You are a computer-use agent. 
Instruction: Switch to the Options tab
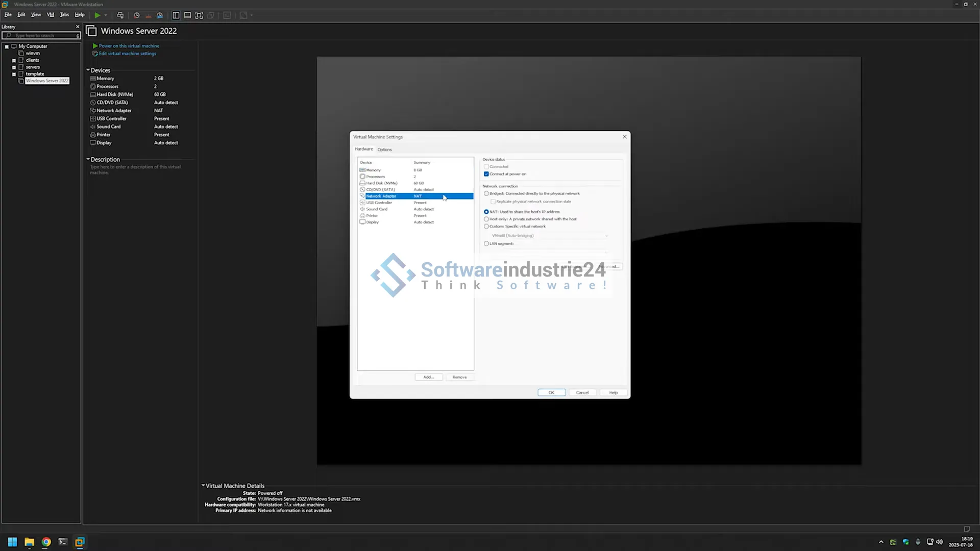click(x=384, y=149)
